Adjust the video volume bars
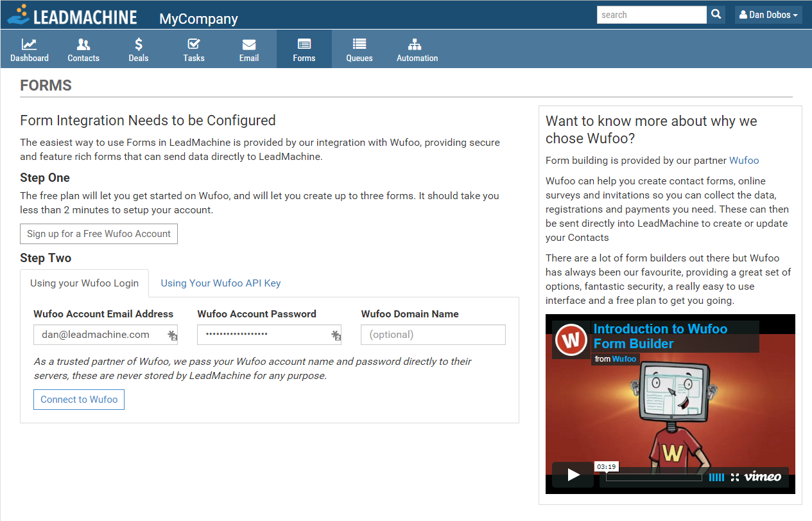This screenshot has width=812, height=521. pyautogui.click(x=716, y=477)
